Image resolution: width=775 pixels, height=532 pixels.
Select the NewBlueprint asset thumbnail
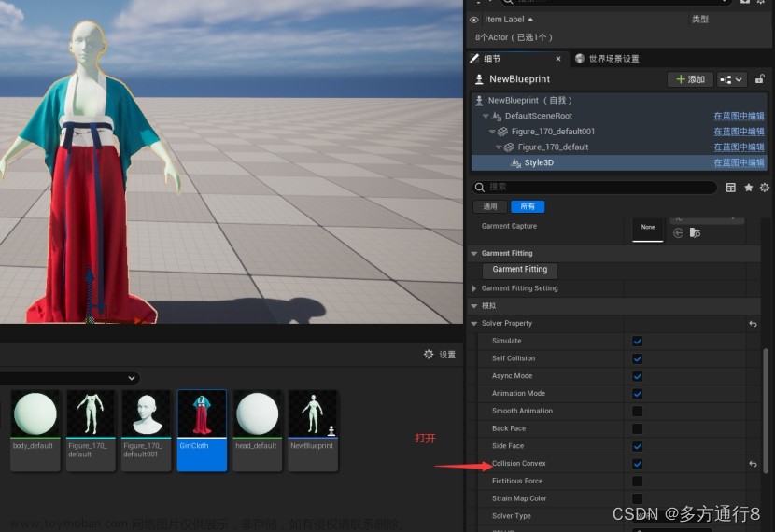click(x=313, y=430)
